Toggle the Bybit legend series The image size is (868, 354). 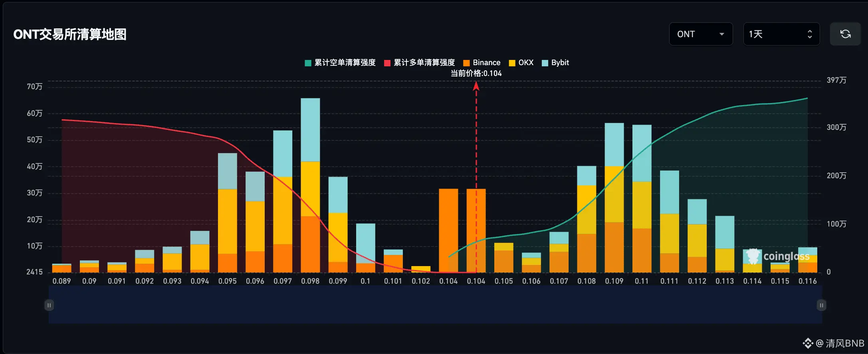click(x=555, y=63)
